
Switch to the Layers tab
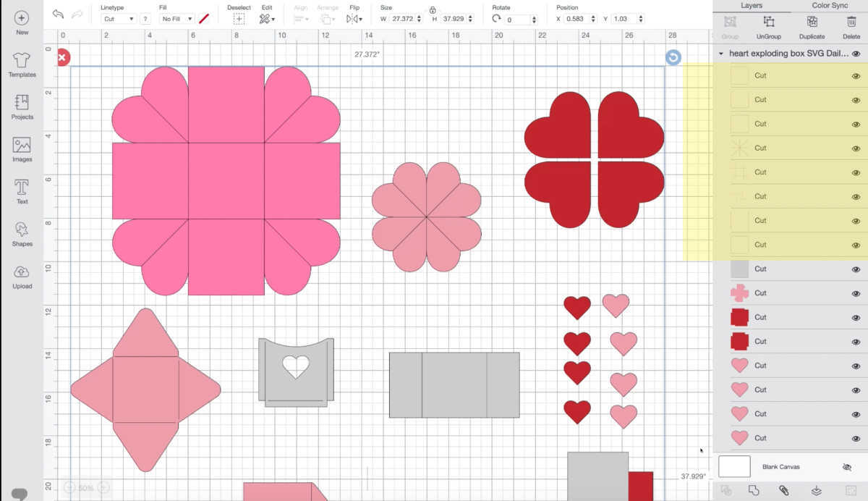click(x=751, y=5)
